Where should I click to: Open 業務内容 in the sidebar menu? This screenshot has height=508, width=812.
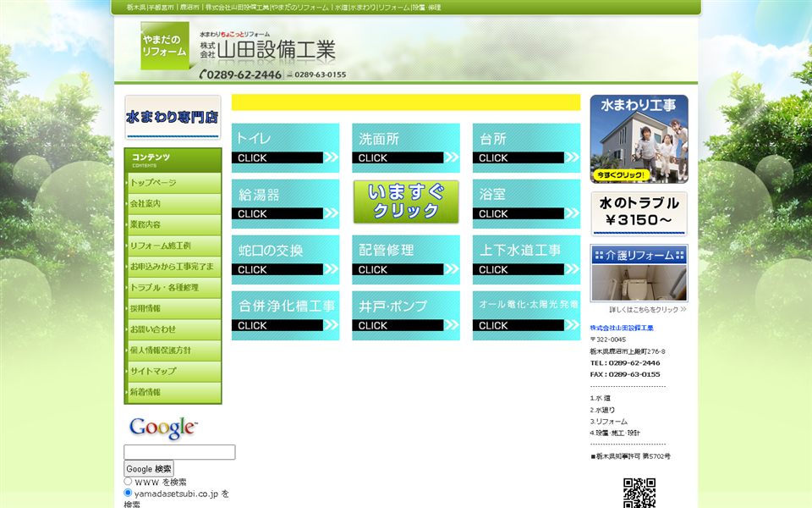[x=173, y=224]
